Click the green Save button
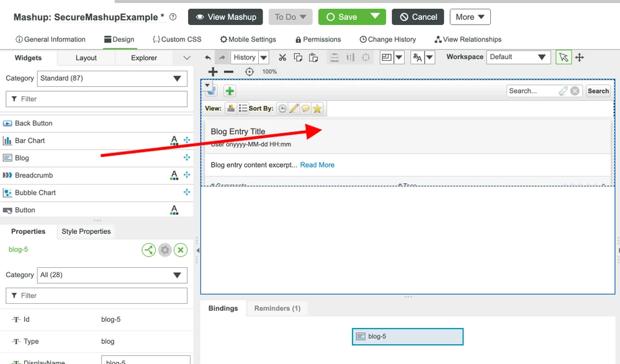Image resolution: width=620 pixels, height=364 pixels. pyautogui.click(x=341, y=17)
